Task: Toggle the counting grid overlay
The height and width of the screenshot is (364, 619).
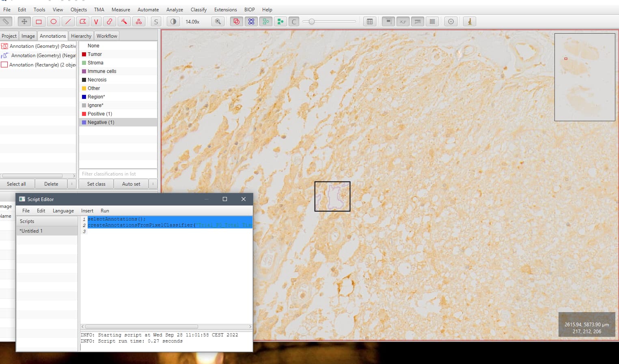Action: click(x=432, y=22)
